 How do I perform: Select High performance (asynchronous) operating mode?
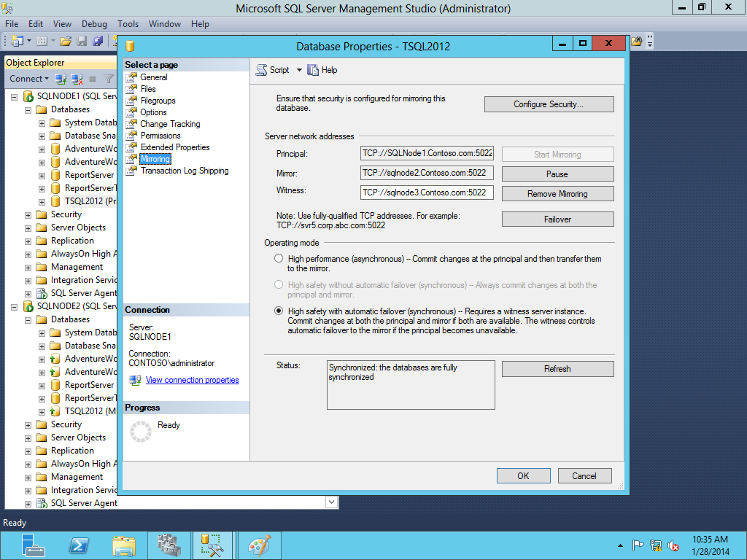[279, 259]
